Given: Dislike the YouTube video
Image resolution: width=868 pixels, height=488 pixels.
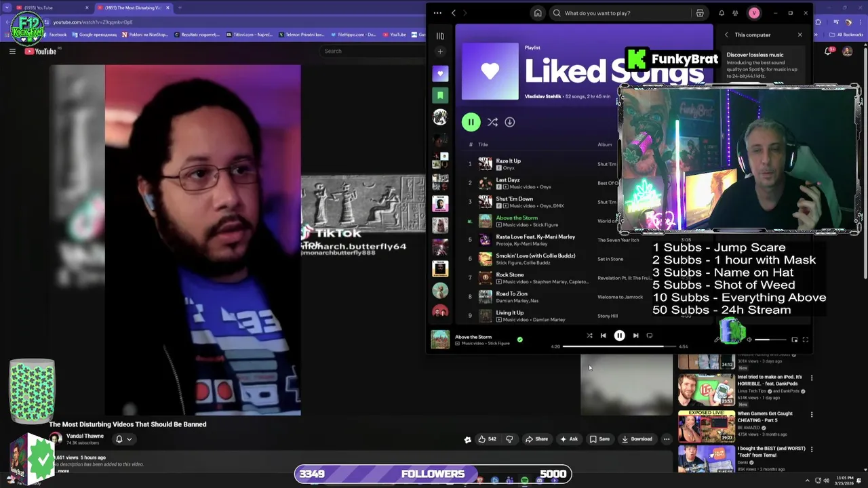Looking at the screenshot, I should [x=509, y=439].
